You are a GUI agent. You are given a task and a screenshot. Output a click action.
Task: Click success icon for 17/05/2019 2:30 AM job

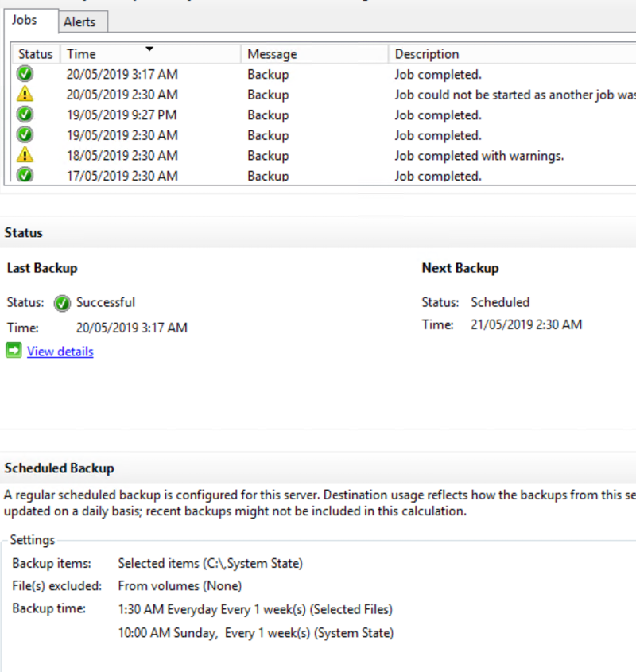[25, 174]
